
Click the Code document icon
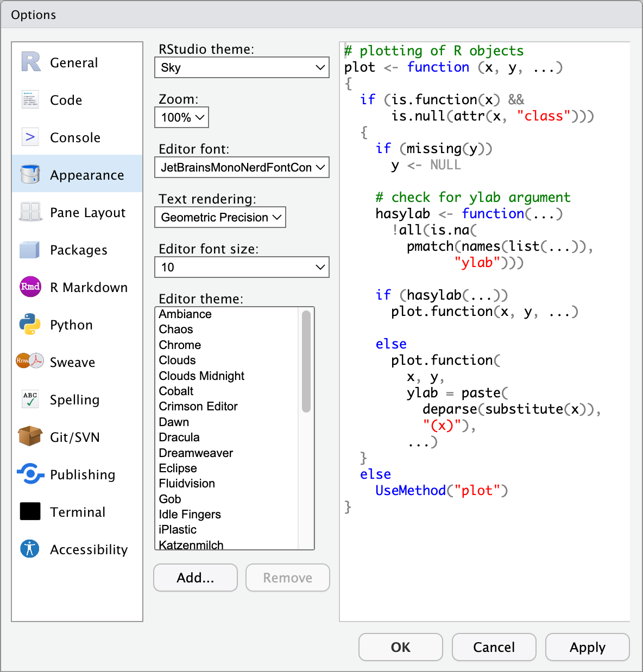(30, 99)
